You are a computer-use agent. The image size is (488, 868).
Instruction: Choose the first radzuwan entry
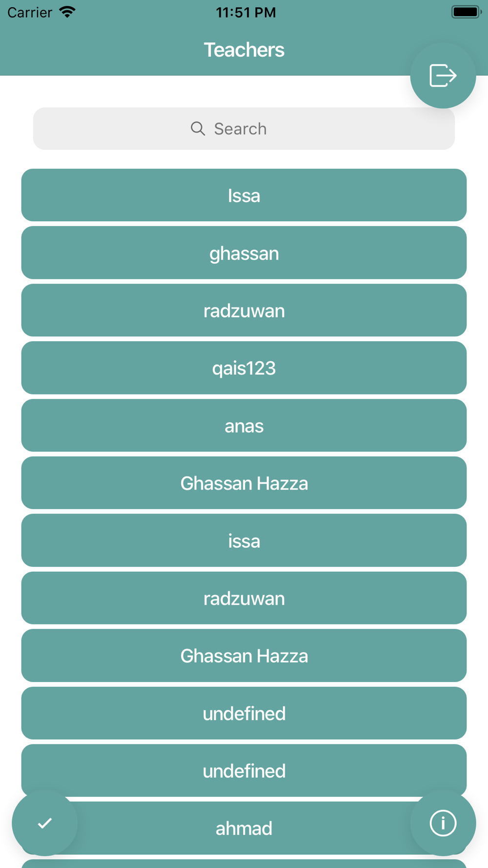click(x=244, y=310)
